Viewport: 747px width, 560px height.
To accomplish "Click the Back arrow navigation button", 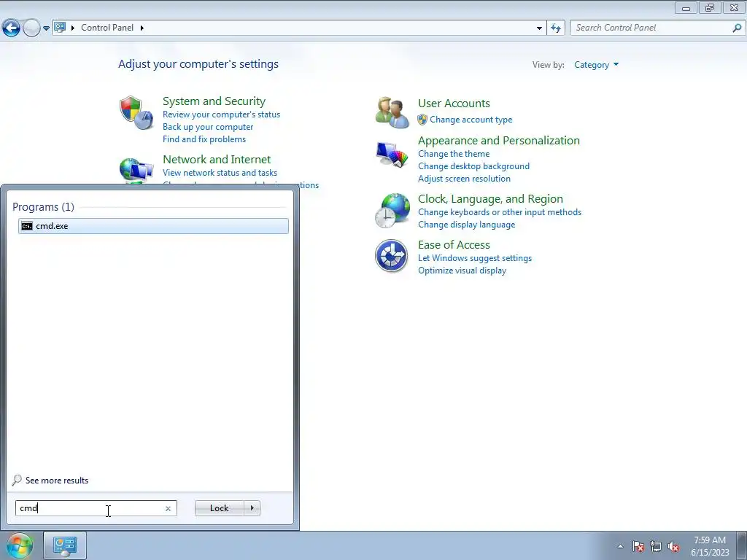I will [x=12, y=28].
